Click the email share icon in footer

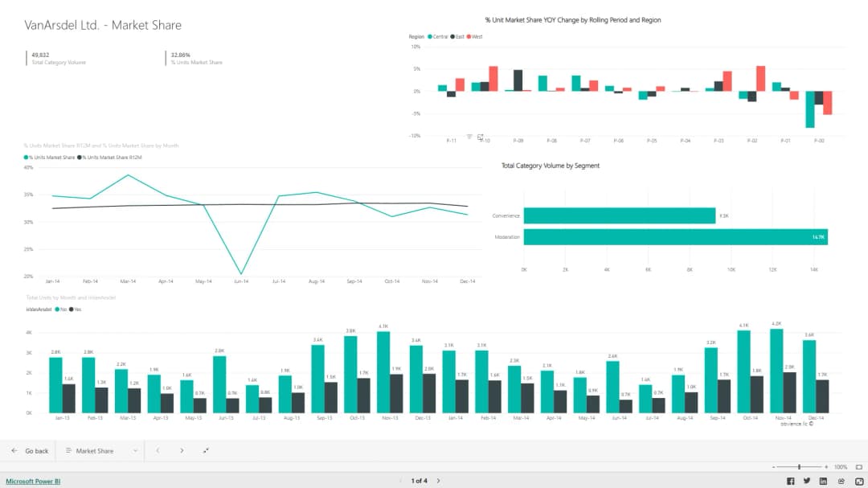click(841, 481)
